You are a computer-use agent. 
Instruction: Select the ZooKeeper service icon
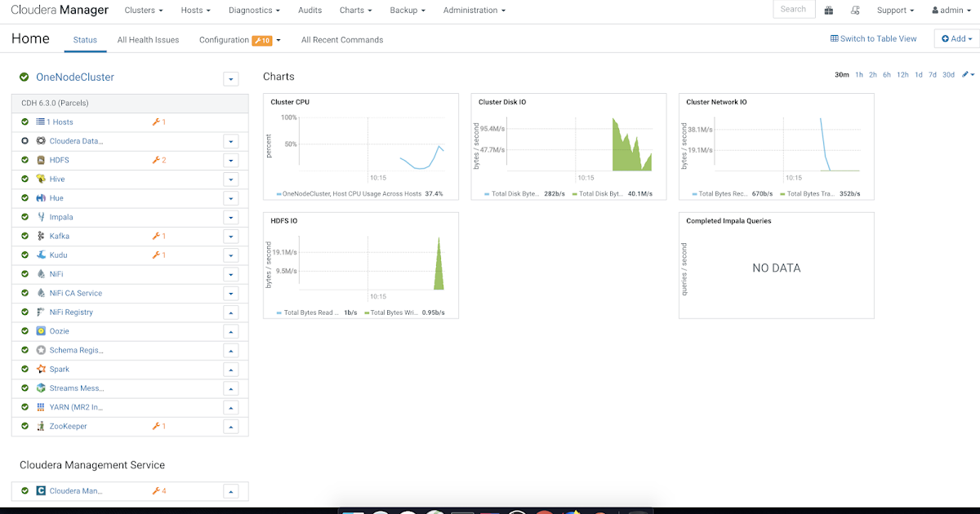point(39,426)
